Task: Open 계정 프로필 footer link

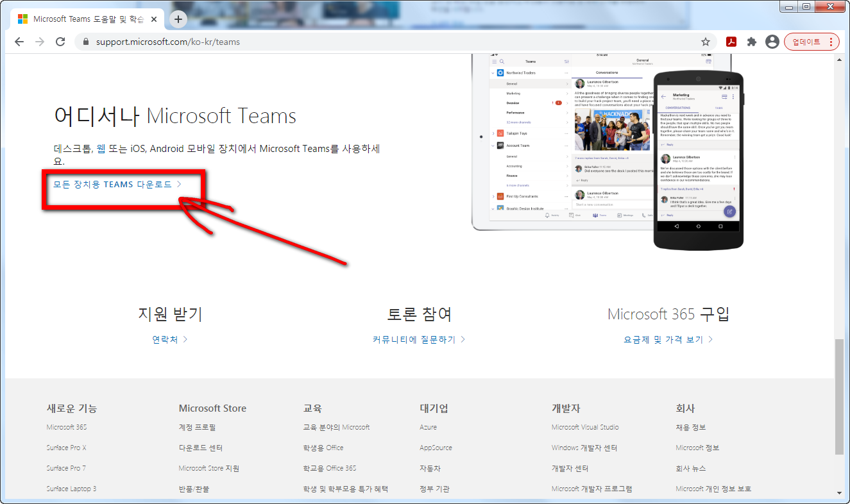Action: 197,427
